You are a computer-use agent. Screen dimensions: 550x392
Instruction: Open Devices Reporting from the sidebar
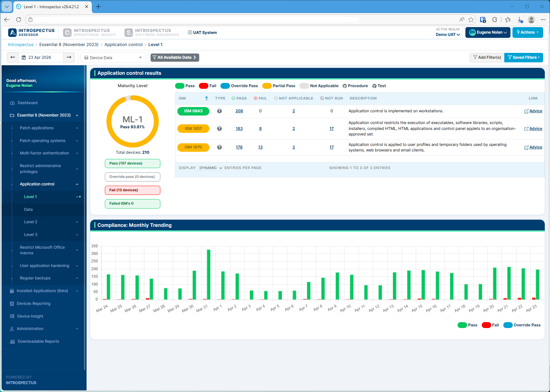click(34, 304)
